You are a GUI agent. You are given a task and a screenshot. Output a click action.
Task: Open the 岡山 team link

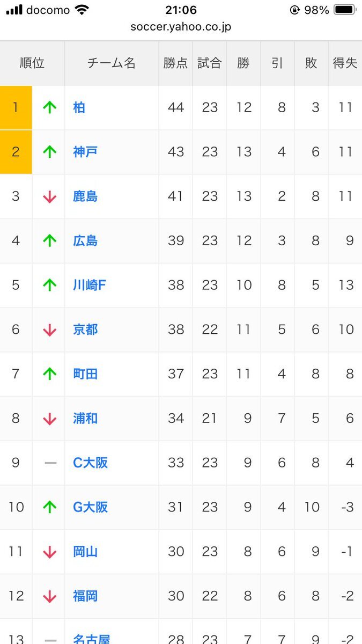click(x=85, y=552)
